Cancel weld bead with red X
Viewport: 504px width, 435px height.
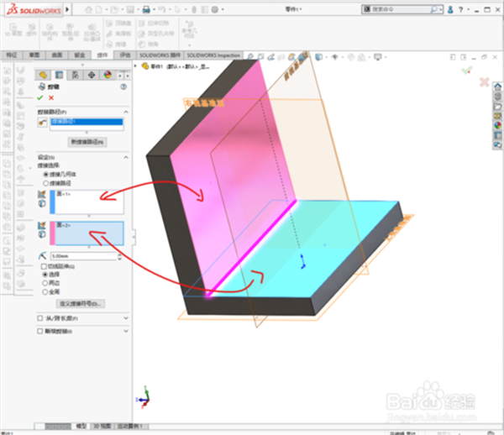click(51, 97)
